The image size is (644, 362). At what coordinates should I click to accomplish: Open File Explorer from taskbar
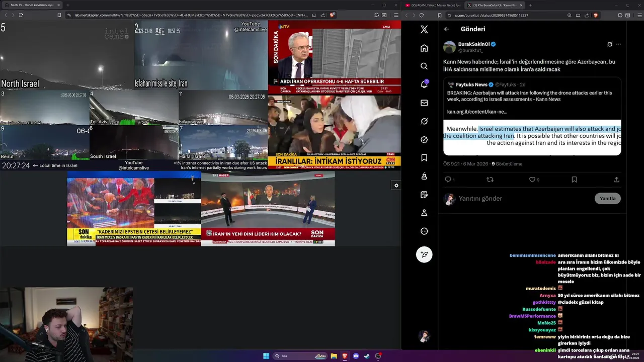click(334, 356)
